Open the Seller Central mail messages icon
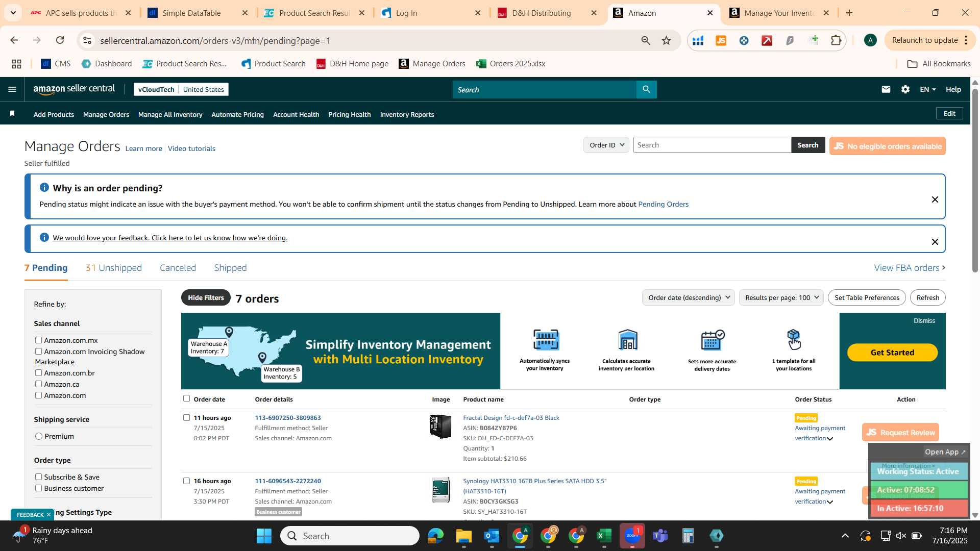 click(886, 89)
